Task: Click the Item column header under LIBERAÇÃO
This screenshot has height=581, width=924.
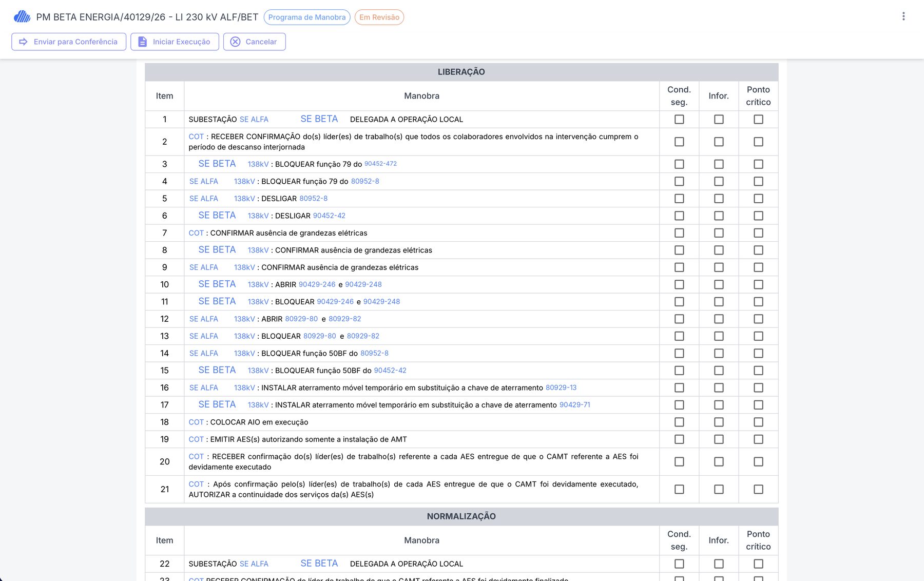Action: point(165,96)
